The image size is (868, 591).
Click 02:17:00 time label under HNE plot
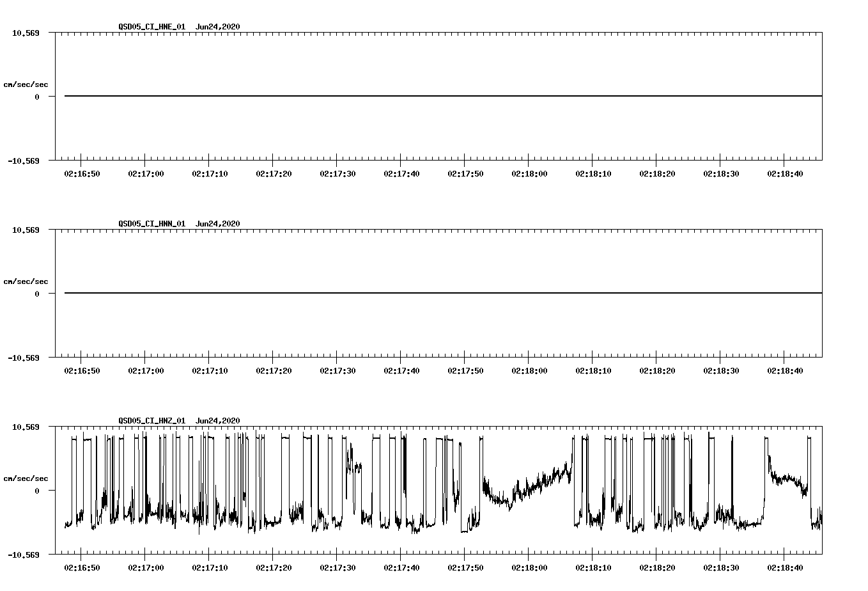(146, 173)
